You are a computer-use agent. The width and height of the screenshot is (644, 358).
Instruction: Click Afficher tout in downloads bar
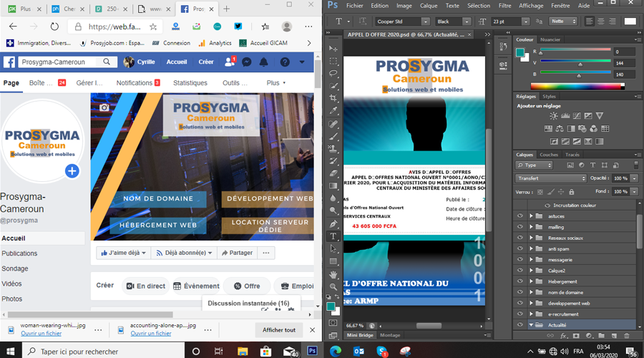[279, 330]
